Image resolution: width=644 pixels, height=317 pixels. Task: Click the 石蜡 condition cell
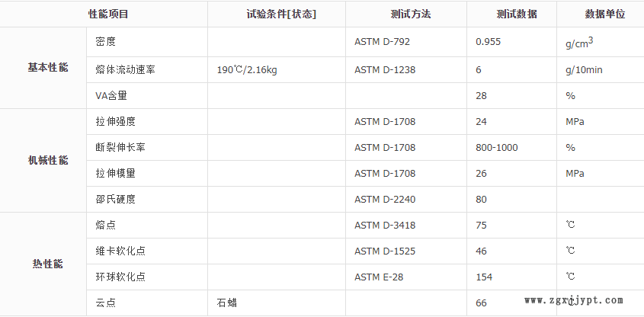pos(226,303)
